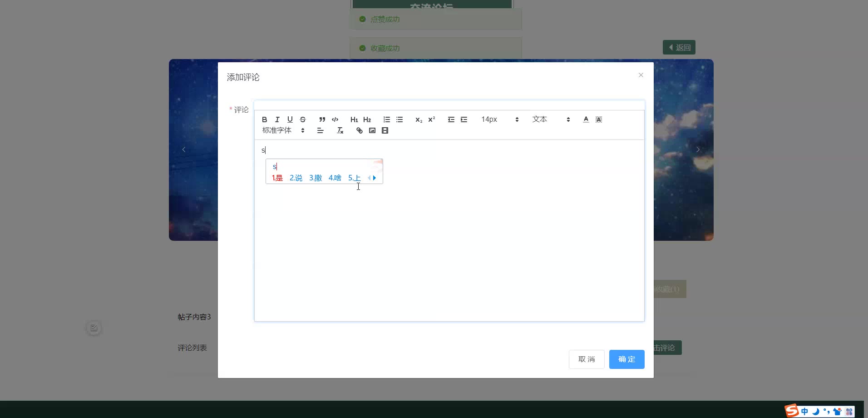The height and width of the screenshot is (418, 868).
Task: Open the text color picker
Action: point(586,119)
